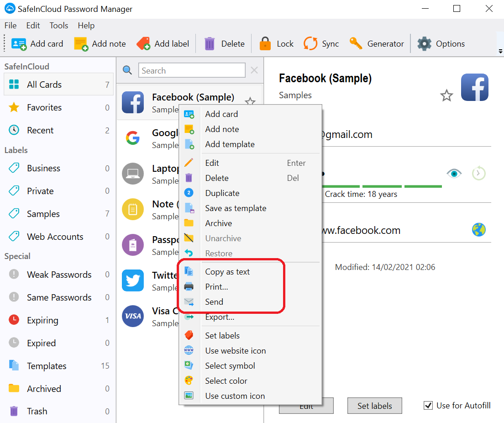Select All Cards in sidebar
This screenshot has height=423, width=504.
point(58,84)
